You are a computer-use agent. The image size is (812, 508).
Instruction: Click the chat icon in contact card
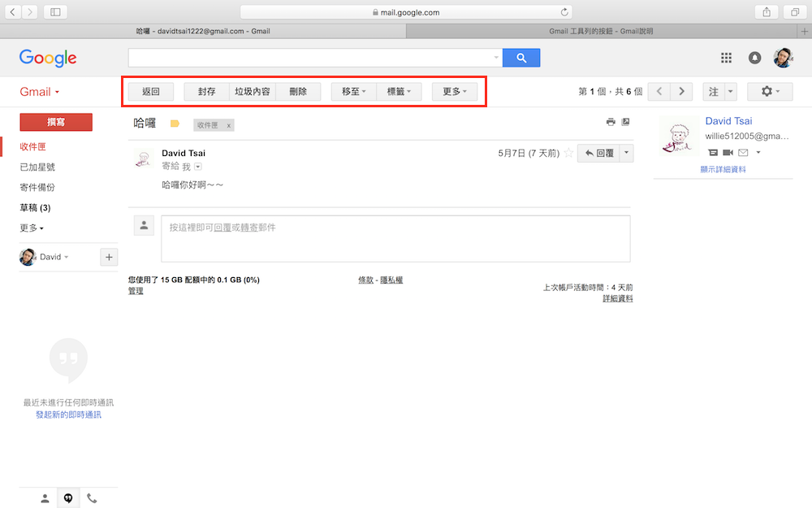click(713, 153)
